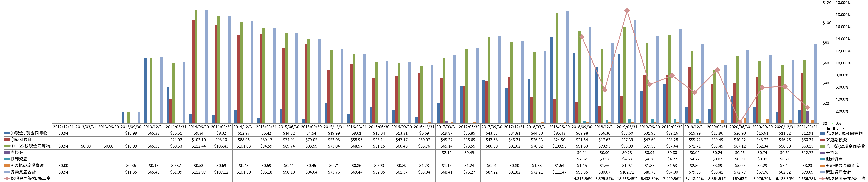
Task: Click the 169.63% ratio cell
Action: [740, 179]
